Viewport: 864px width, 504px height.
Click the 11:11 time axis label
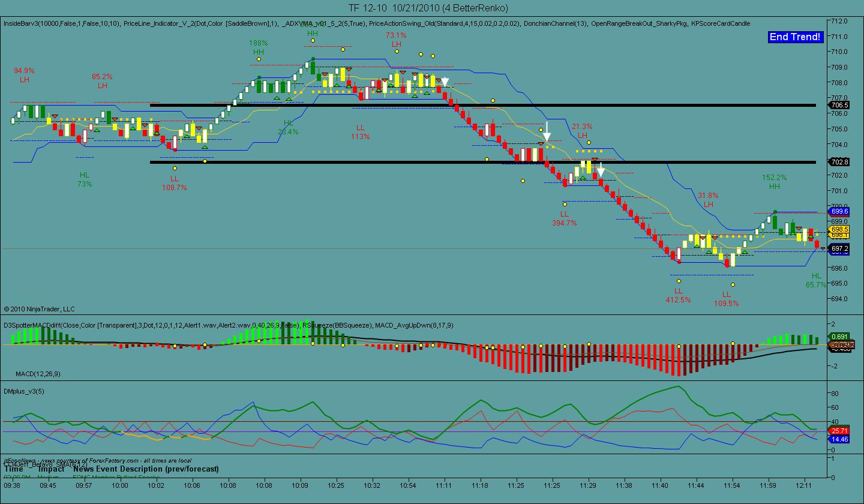(x=444, y=484)
